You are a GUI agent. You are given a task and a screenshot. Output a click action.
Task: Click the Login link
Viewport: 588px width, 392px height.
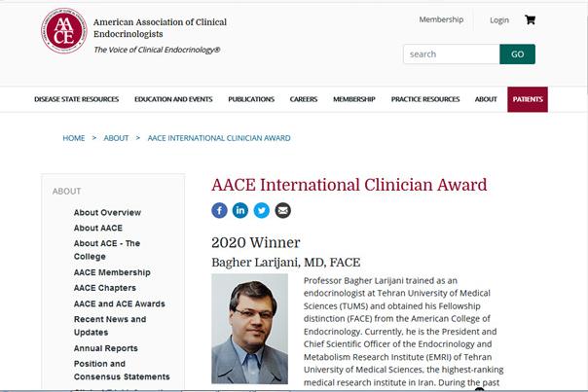(499, 20)
